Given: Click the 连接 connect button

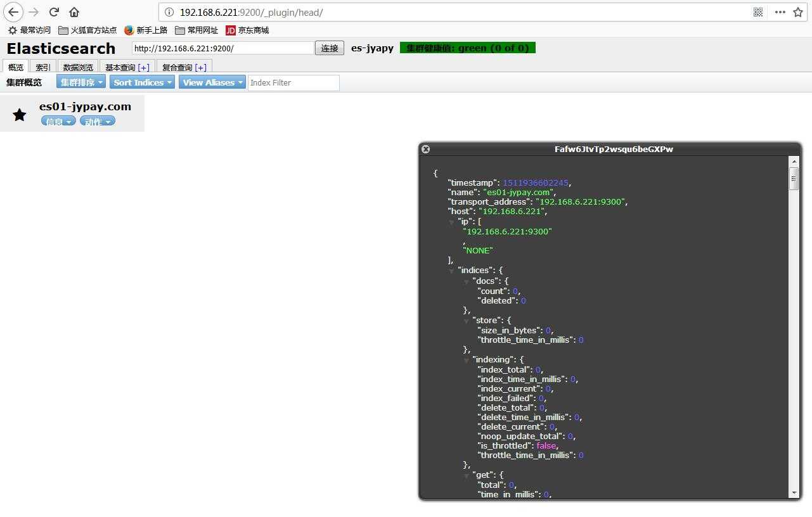Looking at the screenshot, I should [x=330, y=48].
